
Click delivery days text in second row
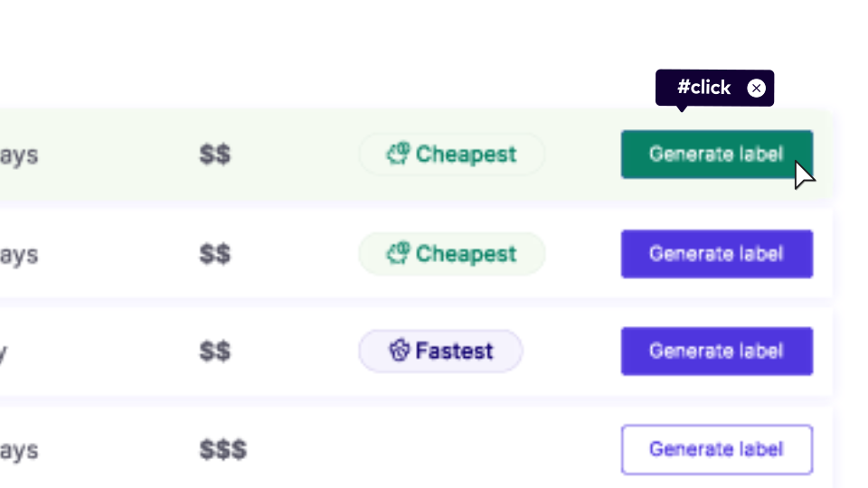click(18, 255)
